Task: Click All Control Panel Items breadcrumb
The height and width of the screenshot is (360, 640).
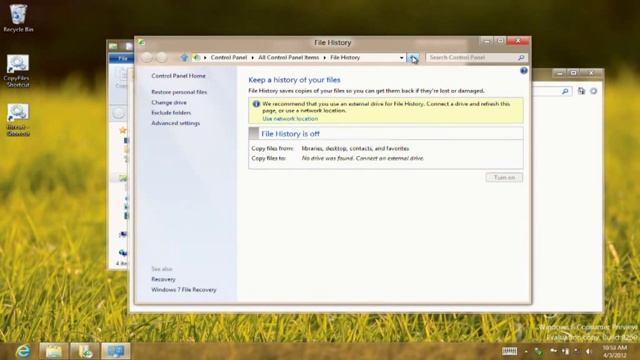Action: coord(289,58)
